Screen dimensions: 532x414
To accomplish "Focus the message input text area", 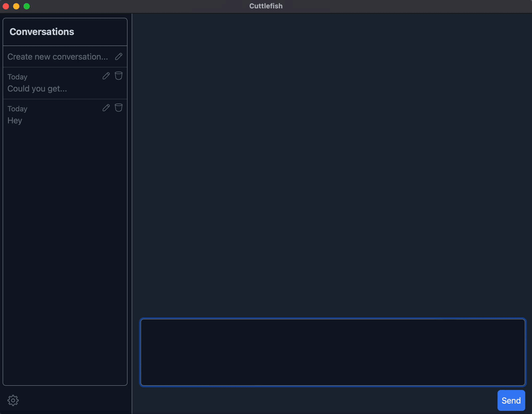I will tap(333, 352).
